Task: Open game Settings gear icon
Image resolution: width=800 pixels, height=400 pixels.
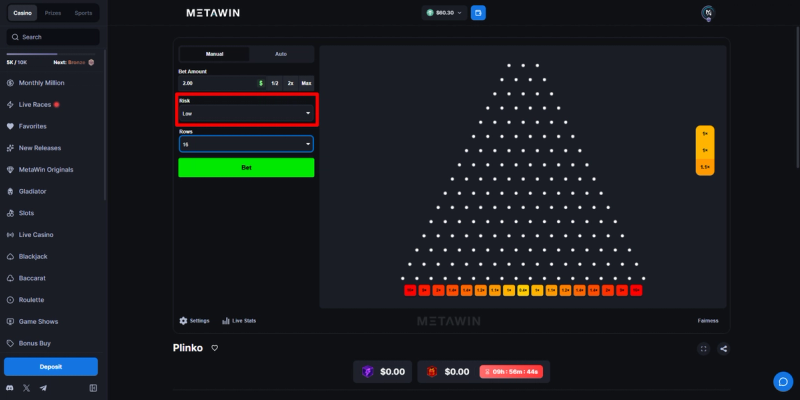Action: (x=183, y=321)
